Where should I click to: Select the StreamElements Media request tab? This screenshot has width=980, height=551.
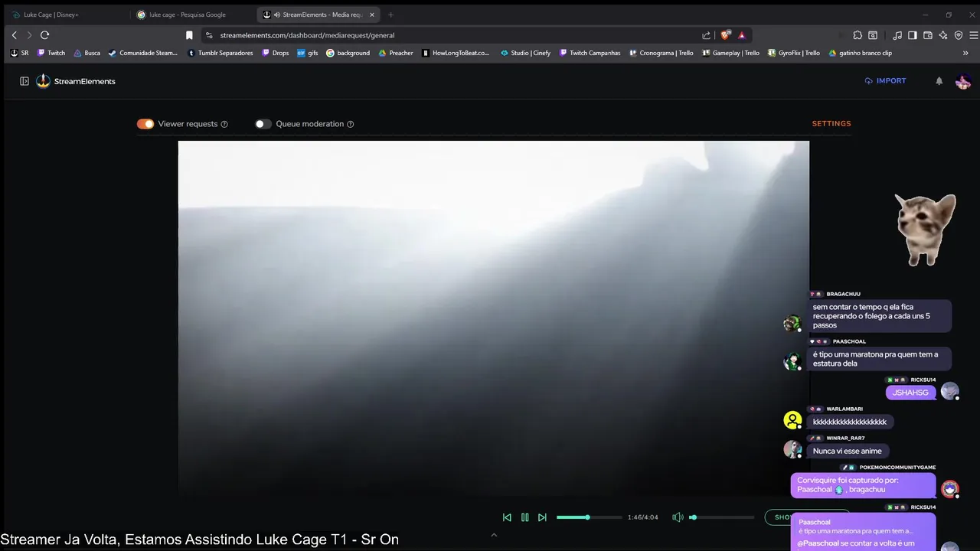[318, 15]
